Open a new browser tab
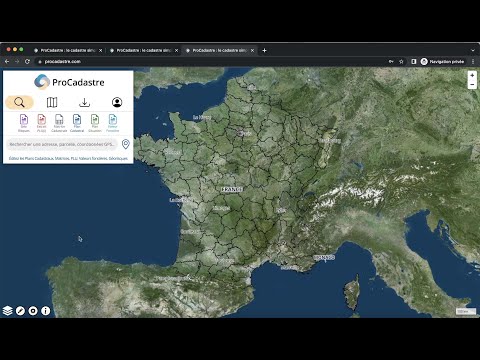Image resolution: width=480 pixels, height=360 pixels. [x=264, y=50]
